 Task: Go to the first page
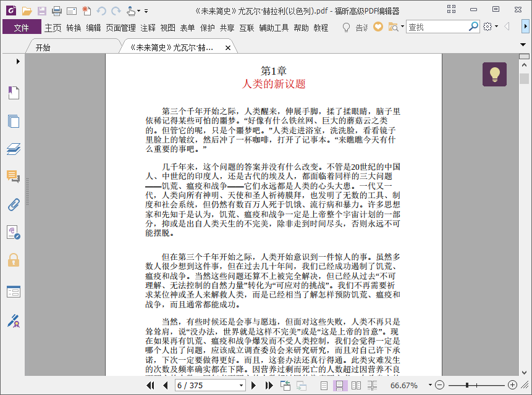tap(150, 385)
